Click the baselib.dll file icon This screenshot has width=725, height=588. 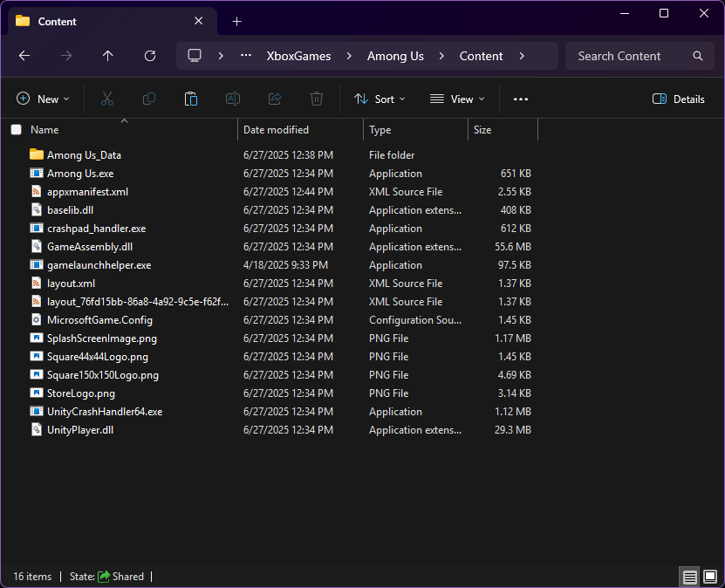[37, 210]
